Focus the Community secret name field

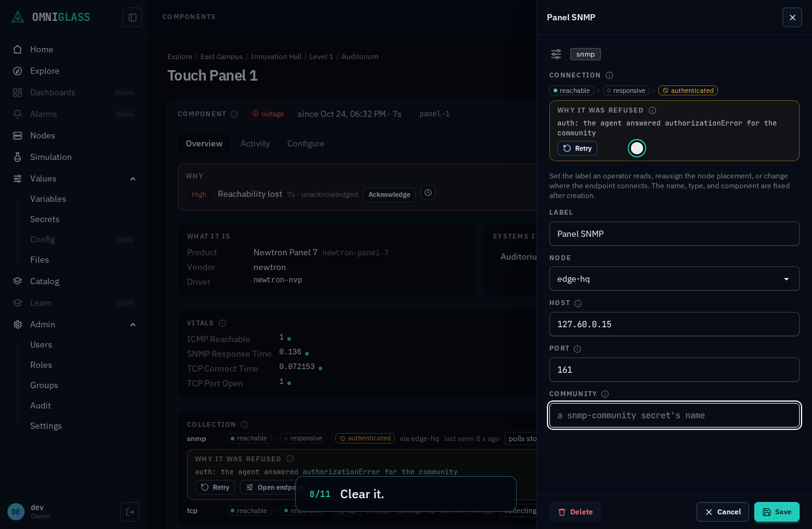674,415
